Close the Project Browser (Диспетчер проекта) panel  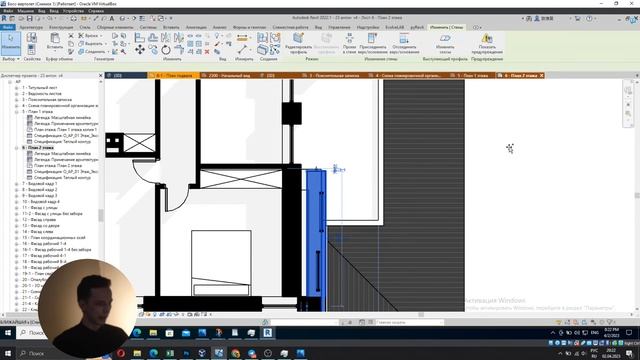(101, 76)
